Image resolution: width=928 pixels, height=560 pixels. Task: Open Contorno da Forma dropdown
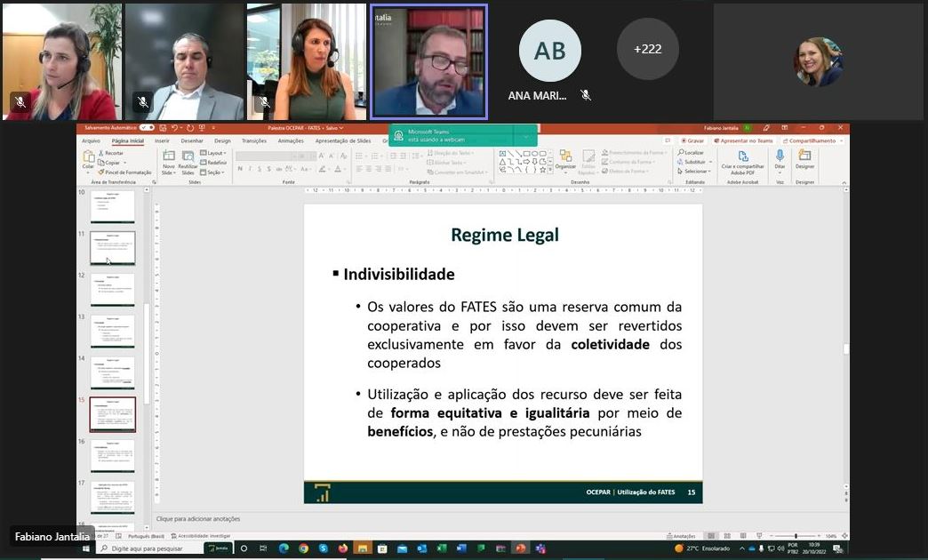pyautogui.click(x=628, y=162)
